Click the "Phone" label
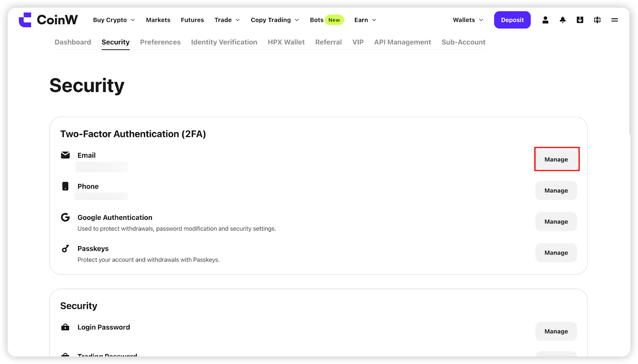Viewport: 638px width, 364px height. (x=88, y=186)
